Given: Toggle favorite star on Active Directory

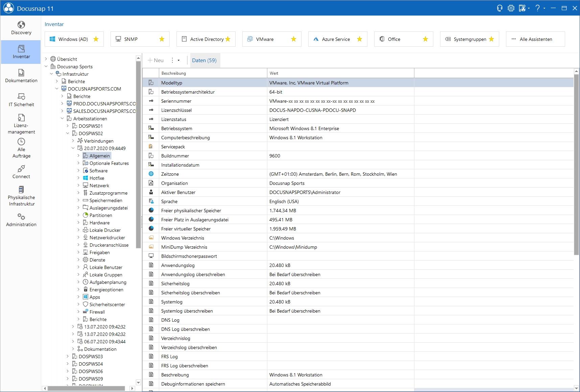Looking at the screenshot, I should [x=228, y=39].
